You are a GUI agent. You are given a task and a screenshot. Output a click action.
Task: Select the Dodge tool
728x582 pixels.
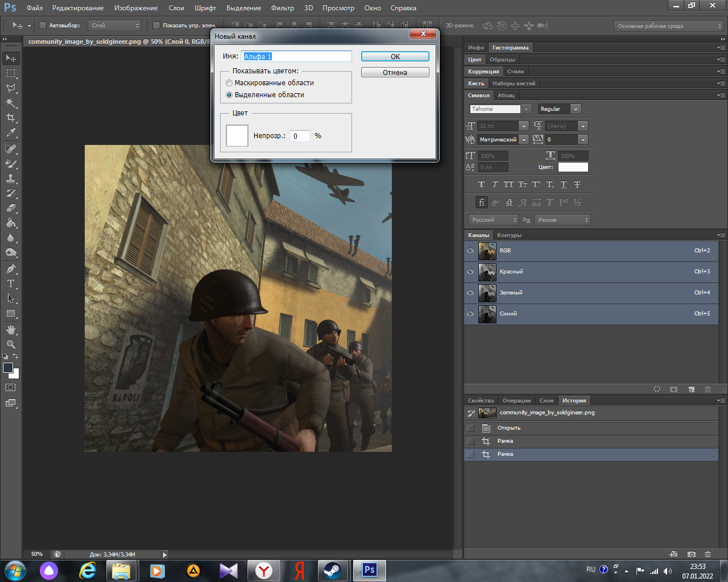11,252
